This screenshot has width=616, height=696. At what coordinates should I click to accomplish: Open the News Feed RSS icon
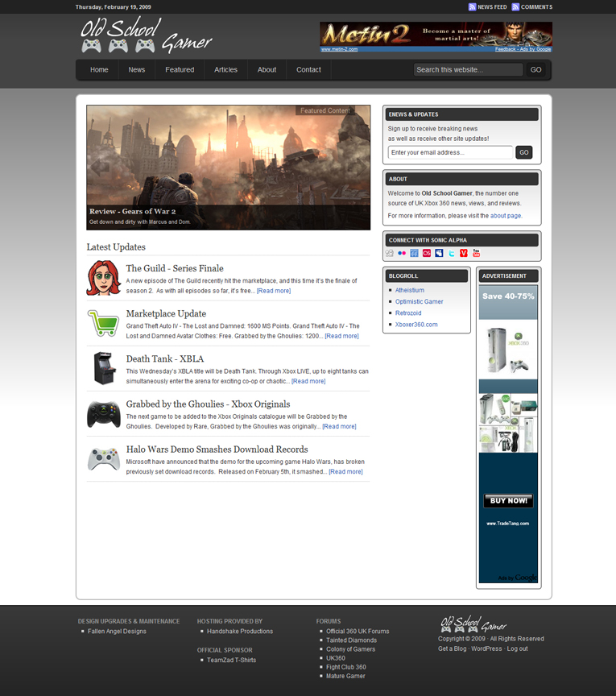pyautogui.click(x=472, y=7)
